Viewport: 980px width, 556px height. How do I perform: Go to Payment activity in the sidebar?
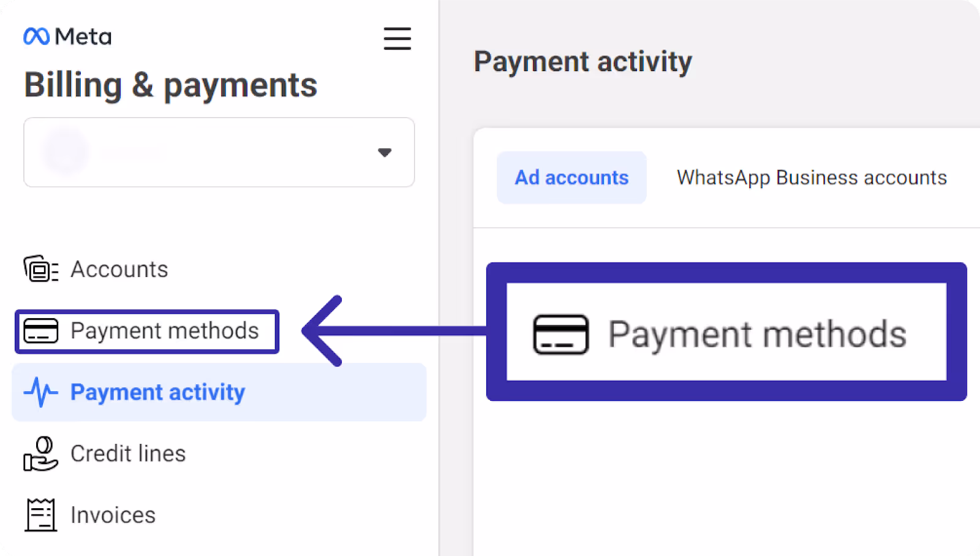coord(157,392)
